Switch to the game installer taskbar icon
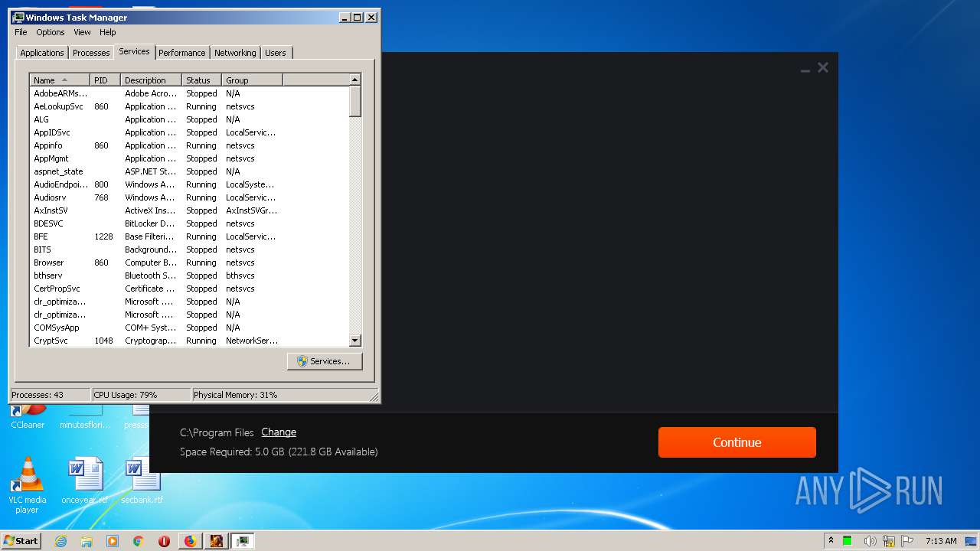 (216, 541)
